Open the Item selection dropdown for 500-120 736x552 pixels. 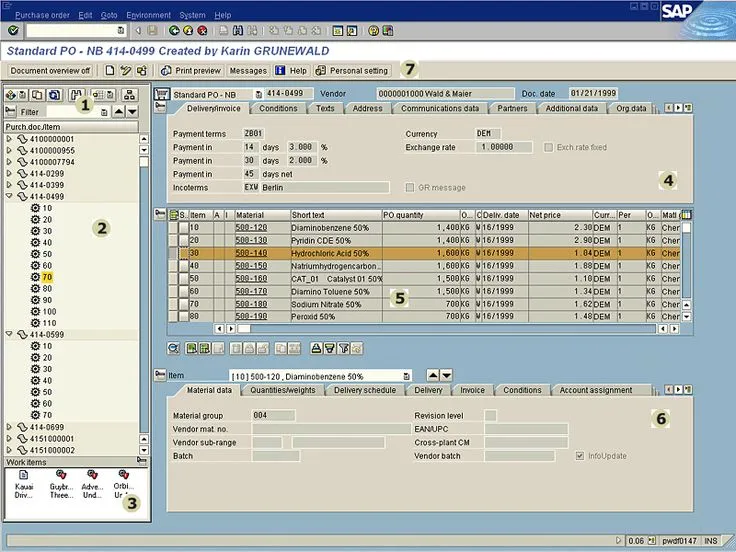tap(406, 376)
